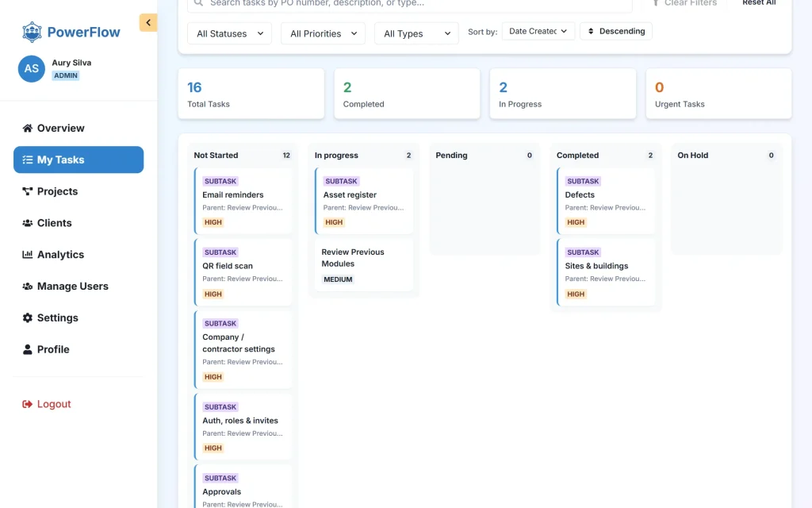Viewport: 812px width, 508px height.
Task: Click the In progress column header
Action: coord(336,155)
